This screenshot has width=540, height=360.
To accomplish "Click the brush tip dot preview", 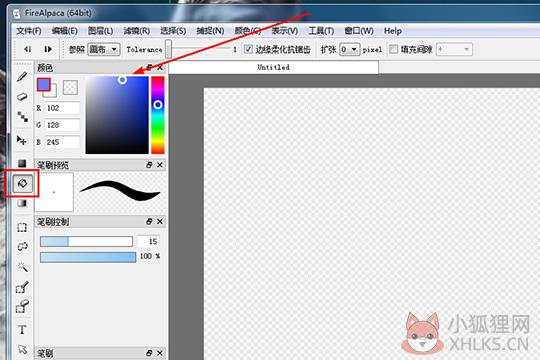I will [54, 192].
